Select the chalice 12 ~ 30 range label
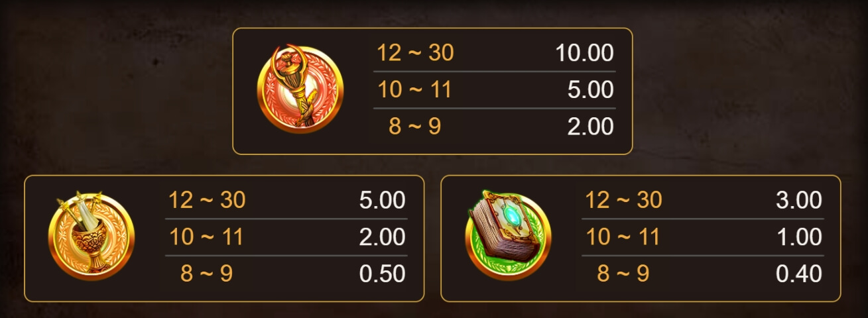Screen dimensions: 868x318 click(207, 199)
